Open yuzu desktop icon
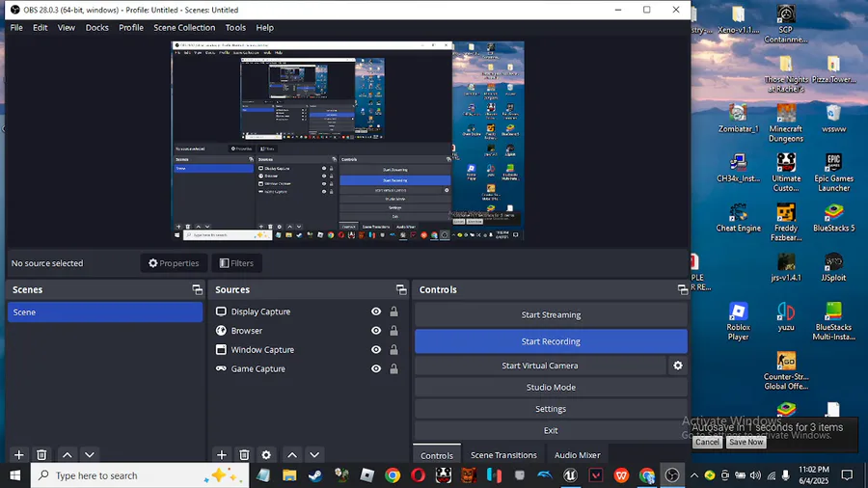868x488 pixels. (x=786, y=316)
